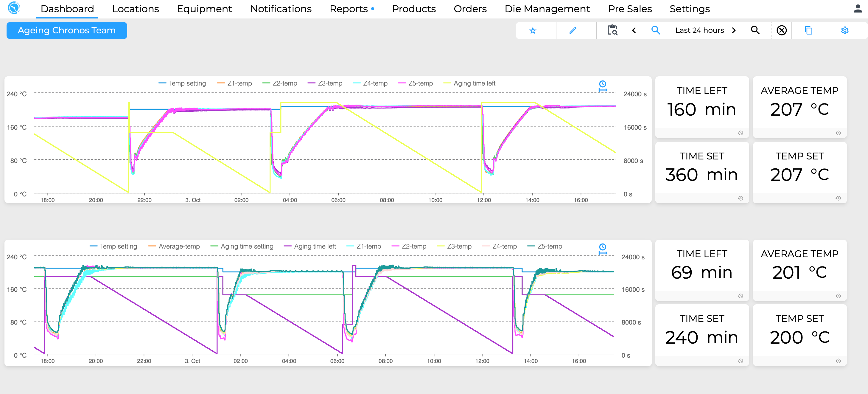Click AVERAGE TEMP 201 °C value card
Screen dimensions: 868x394
tap(799, 270)
